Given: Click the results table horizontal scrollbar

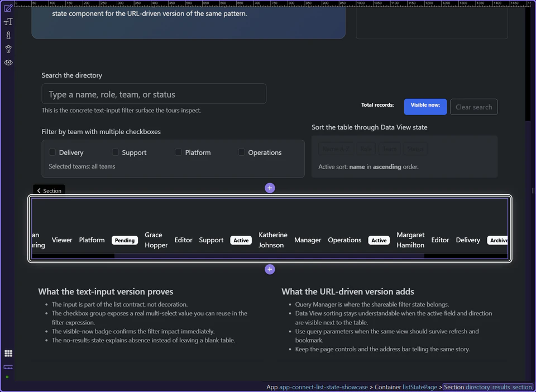Looking at the screenshot, I should tap(269, 256).
